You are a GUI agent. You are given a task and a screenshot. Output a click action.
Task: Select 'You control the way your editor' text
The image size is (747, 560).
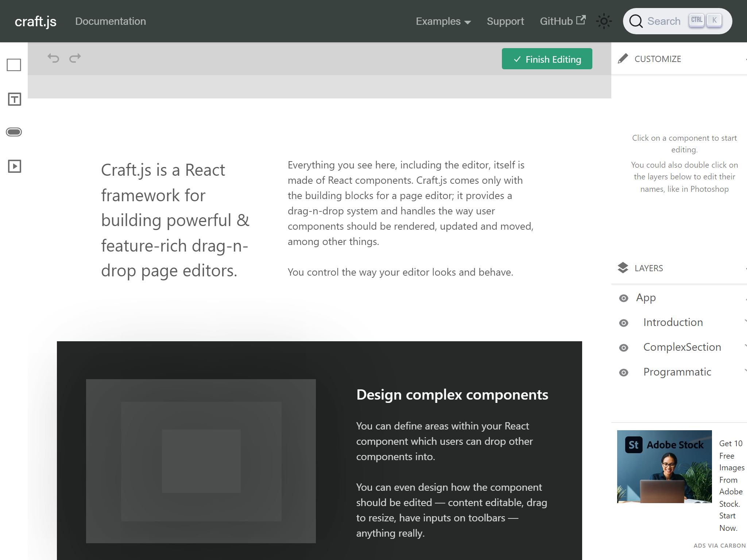[x=400, y=272]
